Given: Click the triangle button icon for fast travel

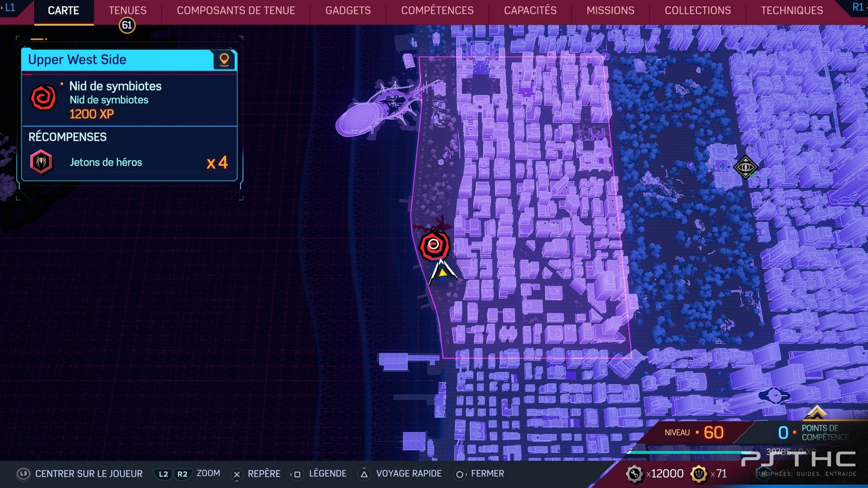Looking at the screenshot, I should coord(364,474).
